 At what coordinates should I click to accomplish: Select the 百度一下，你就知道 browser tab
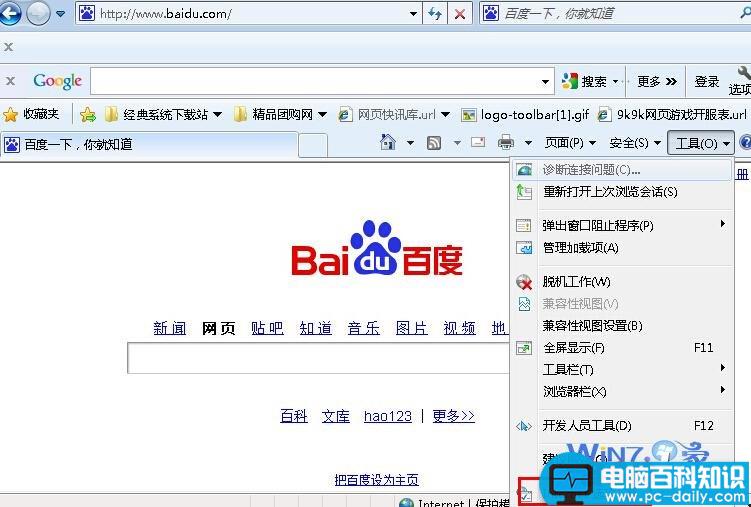point(148,144)
